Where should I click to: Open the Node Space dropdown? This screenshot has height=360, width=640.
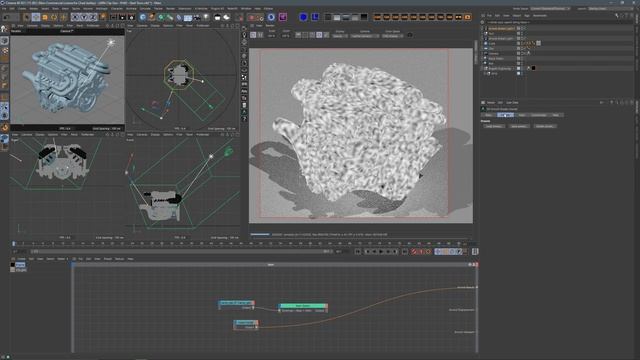[x=550, y=8]
